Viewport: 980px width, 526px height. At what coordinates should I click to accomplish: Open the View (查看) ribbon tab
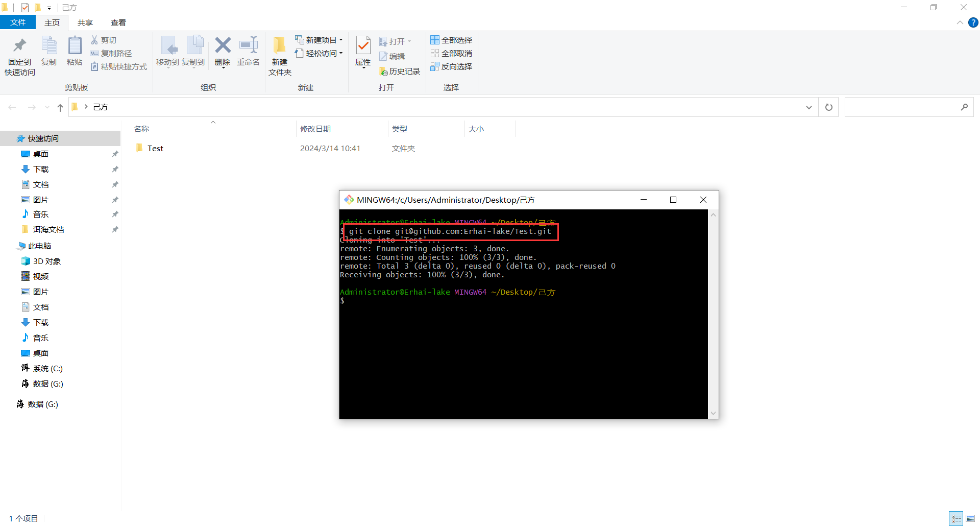tap(118, 22)
